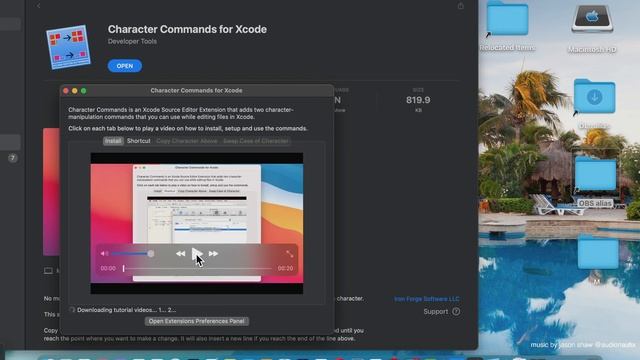Mute the video with the speaker icon
Viewport: 640px width, 360px height.
(104, 253)
